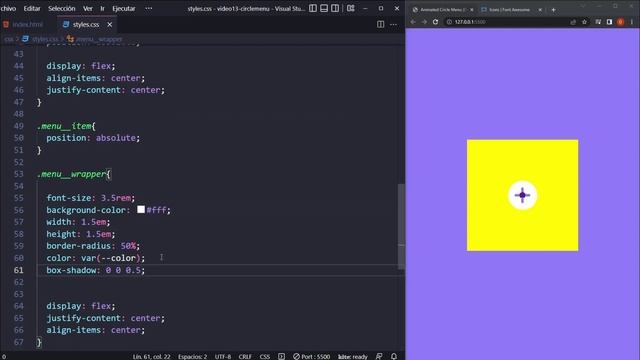Open the Ejecutar menu

(x=124, y=8)
